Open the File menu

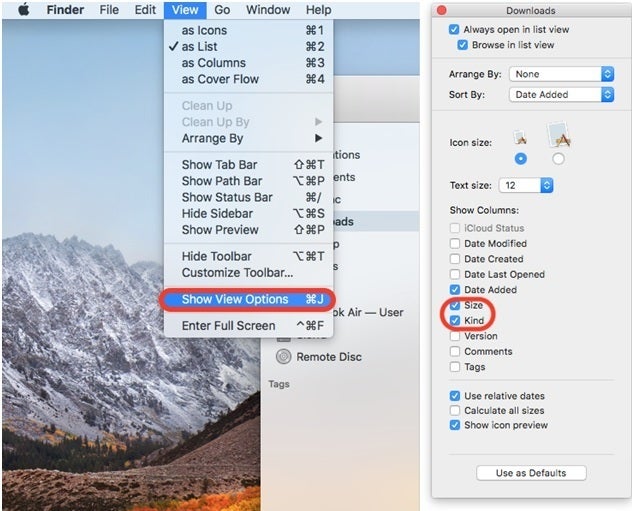(109, 10)
